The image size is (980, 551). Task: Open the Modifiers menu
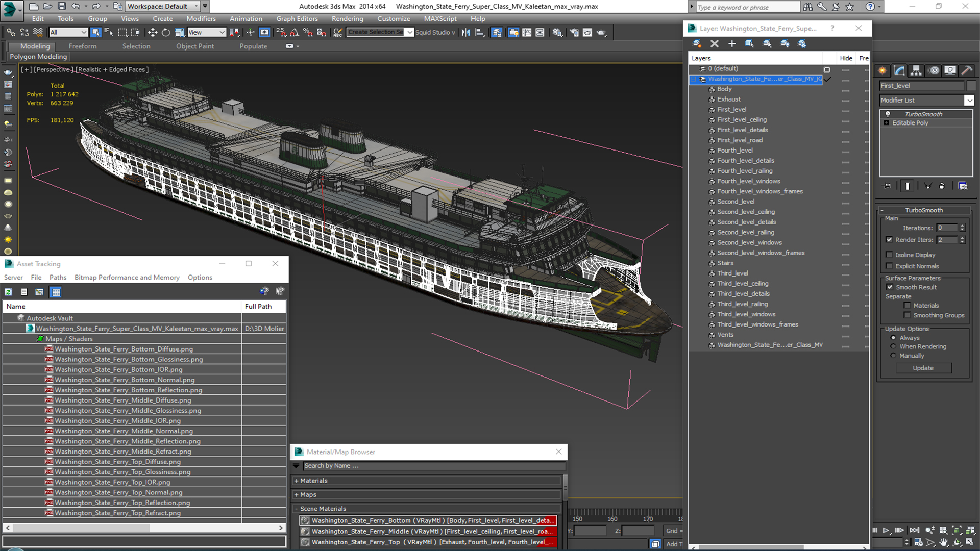[x=201, y=19]
